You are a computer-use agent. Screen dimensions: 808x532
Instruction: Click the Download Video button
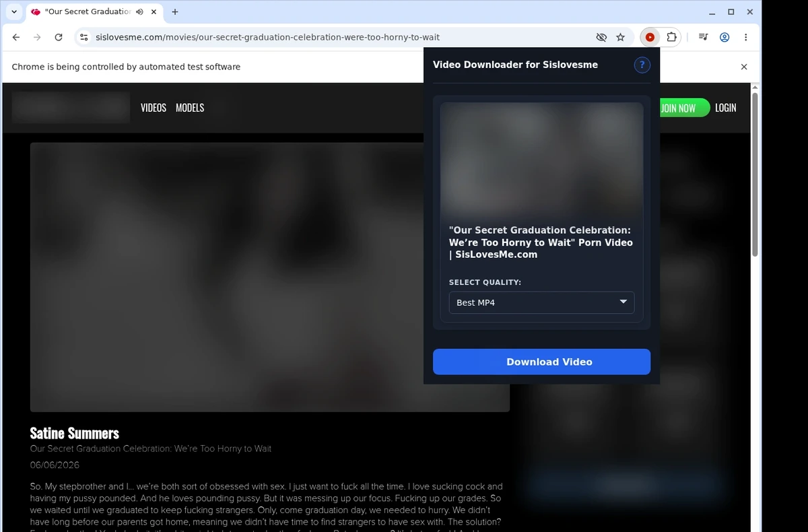point(541,362)
